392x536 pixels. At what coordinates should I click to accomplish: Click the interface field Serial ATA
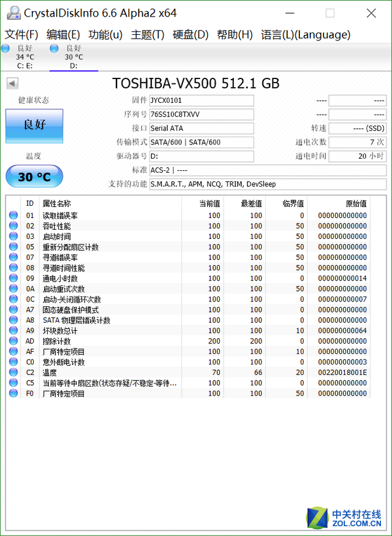pos(202,128)
